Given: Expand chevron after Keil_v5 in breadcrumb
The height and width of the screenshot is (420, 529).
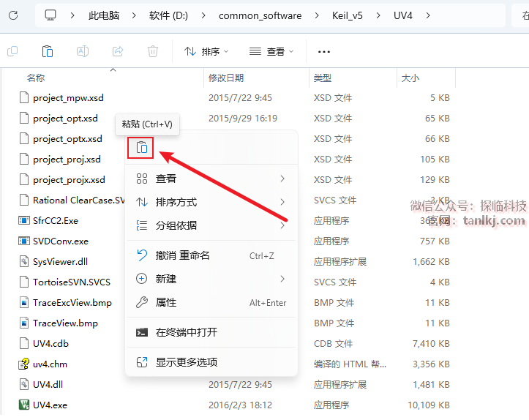Looking at the screenshot, I should click(378, 15).
